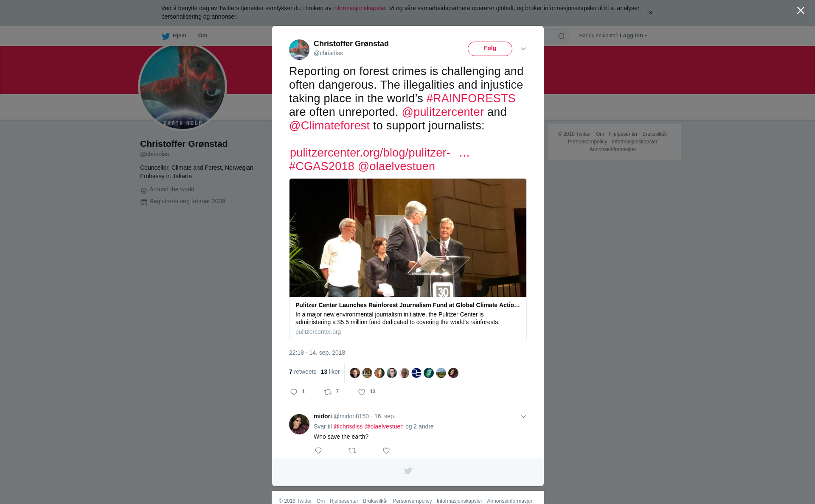Dismiss the cookie notice banner
The width and height of the screenshot is (815, 504).
point(650,13)
